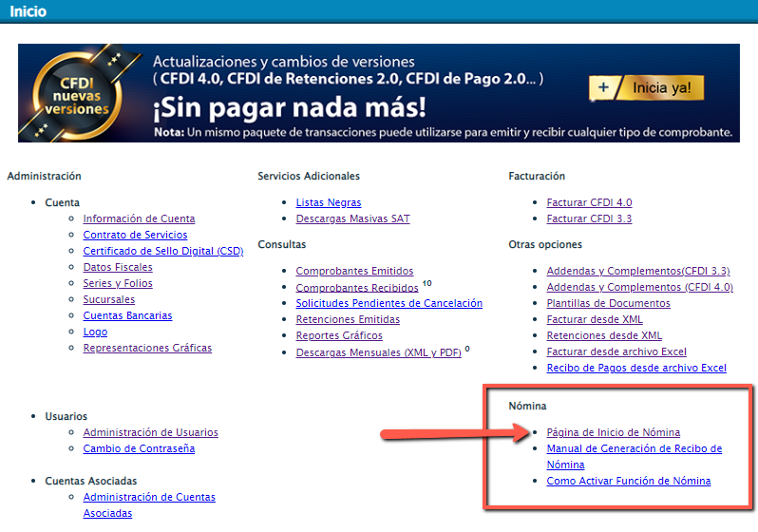Viewport: 758px width, 532px height.
Task: Click the Consultas section heading
Action: pyautogui.click(x=282, y=245)
